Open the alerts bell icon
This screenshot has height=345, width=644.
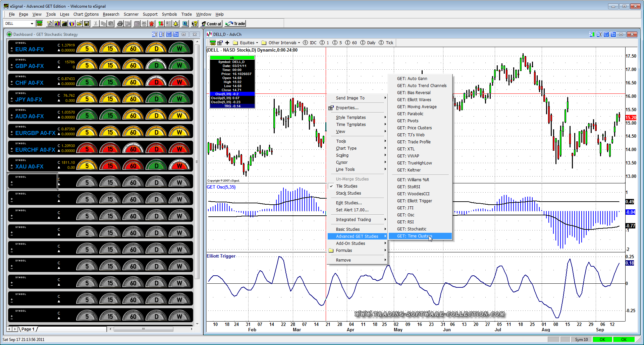point(176,24)
